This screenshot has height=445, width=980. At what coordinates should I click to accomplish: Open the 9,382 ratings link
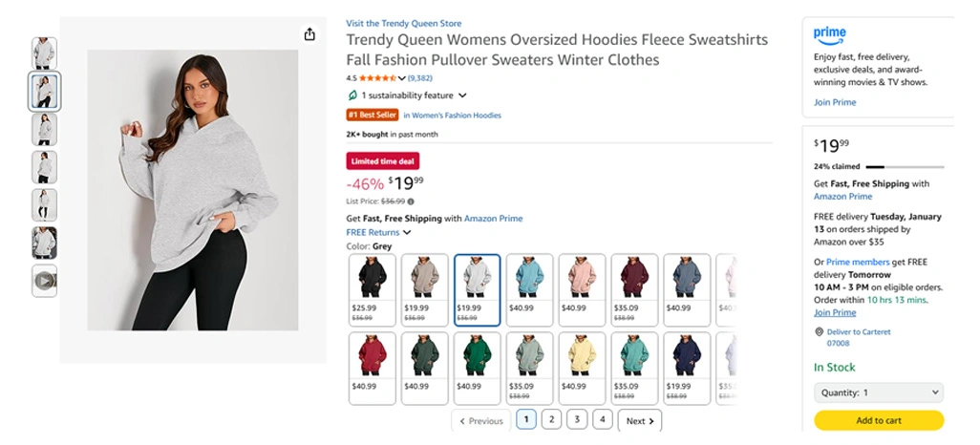[x=419, y=78]
